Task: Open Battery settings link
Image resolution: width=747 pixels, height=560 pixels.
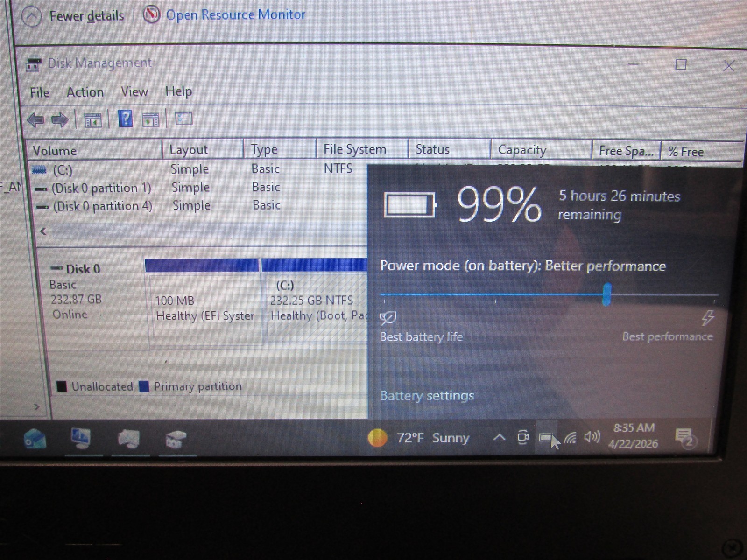Action: tap(427, 396)
